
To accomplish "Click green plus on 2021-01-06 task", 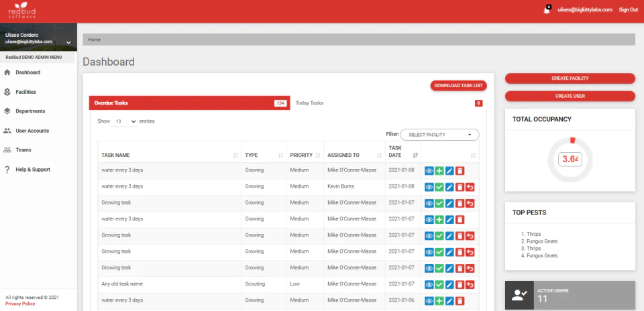I will (439, 301).
